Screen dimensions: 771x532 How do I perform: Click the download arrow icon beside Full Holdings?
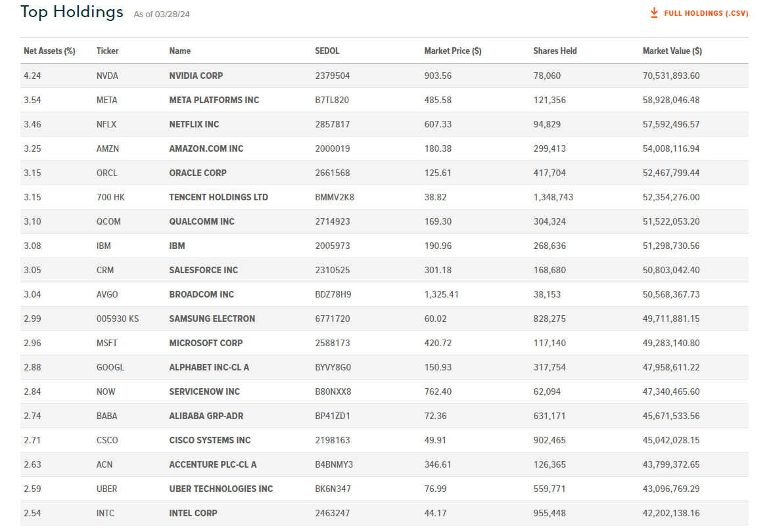tap(654, 12)
